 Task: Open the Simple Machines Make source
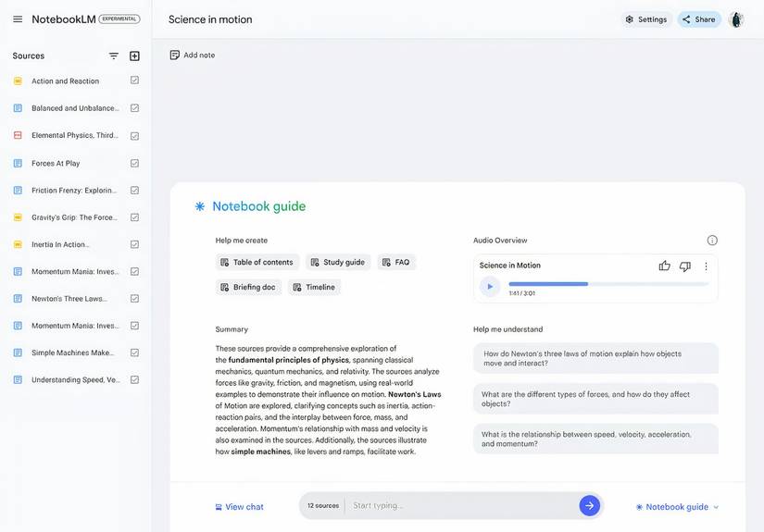pos(73,353)
